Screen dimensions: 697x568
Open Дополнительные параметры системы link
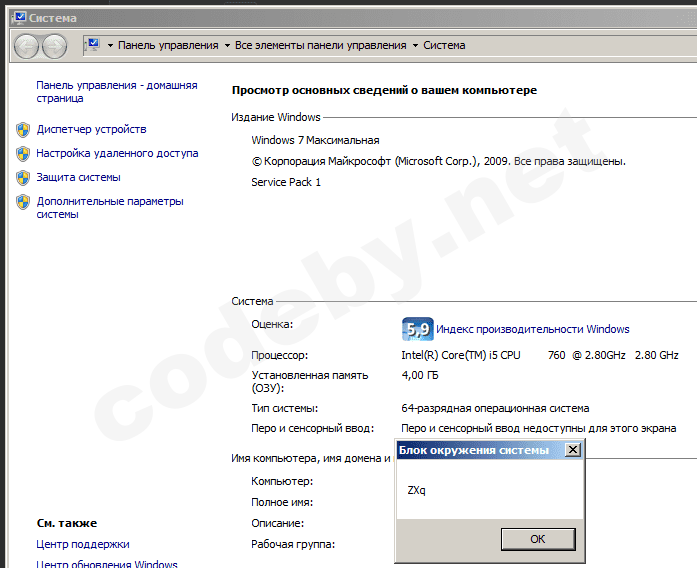110,208
